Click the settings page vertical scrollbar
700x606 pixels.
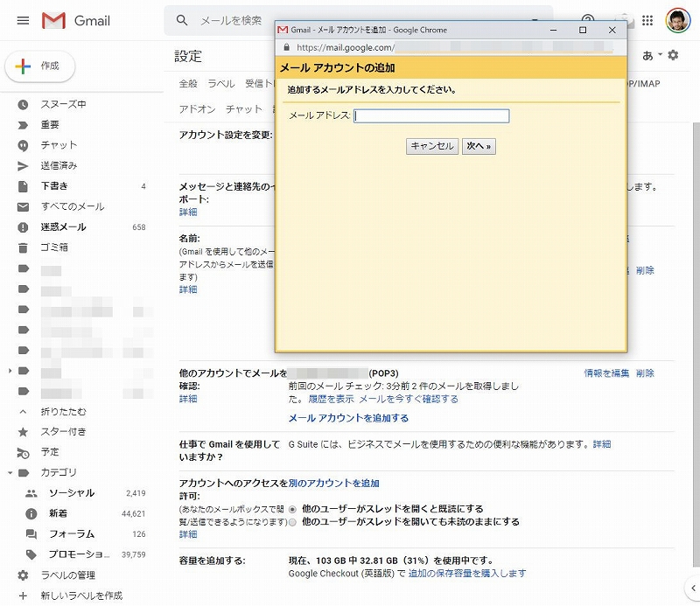pyautogui.click(x=696, y=344)
